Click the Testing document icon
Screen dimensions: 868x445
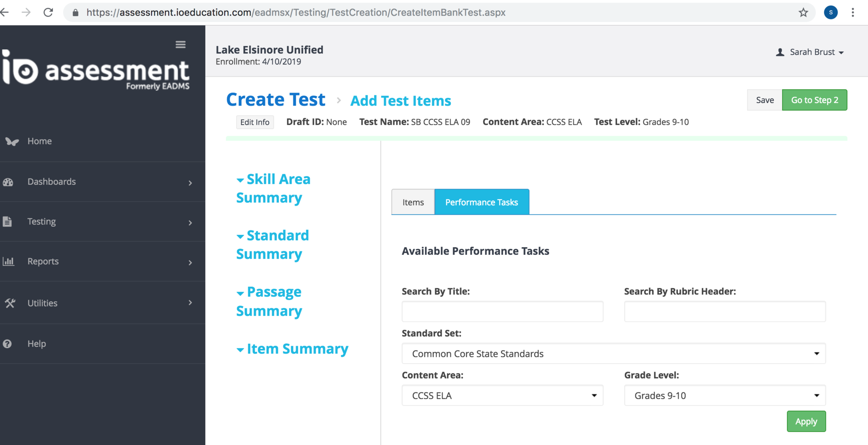7,222
